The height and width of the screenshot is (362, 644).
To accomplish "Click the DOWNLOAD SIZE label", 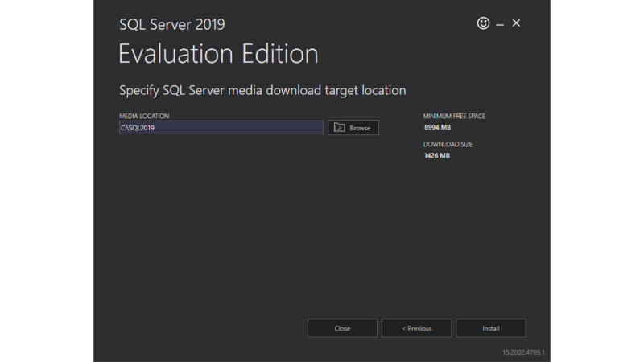I will point(448,144).
